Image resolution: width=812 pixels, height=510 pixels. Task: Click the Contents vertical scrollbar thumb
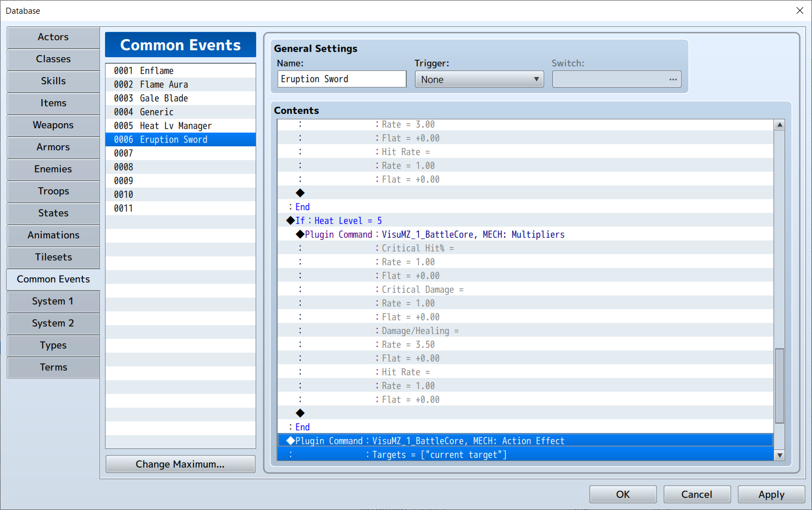click(x=779, y=386)
